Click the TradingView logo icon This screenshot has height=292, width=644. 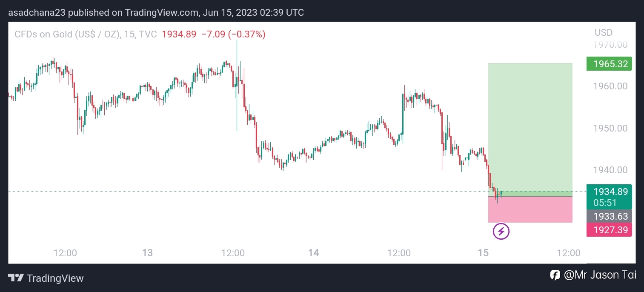[x=16, y=278]
